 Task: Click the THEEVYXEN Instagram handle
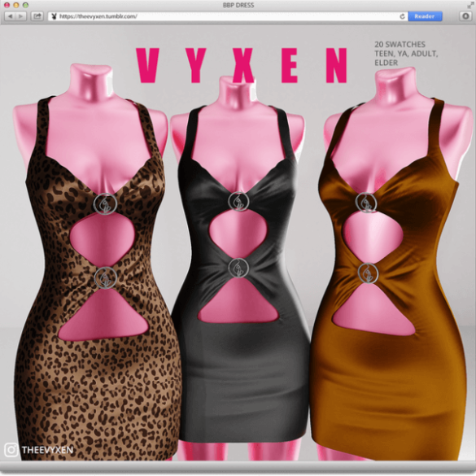(x=48, y=450)
